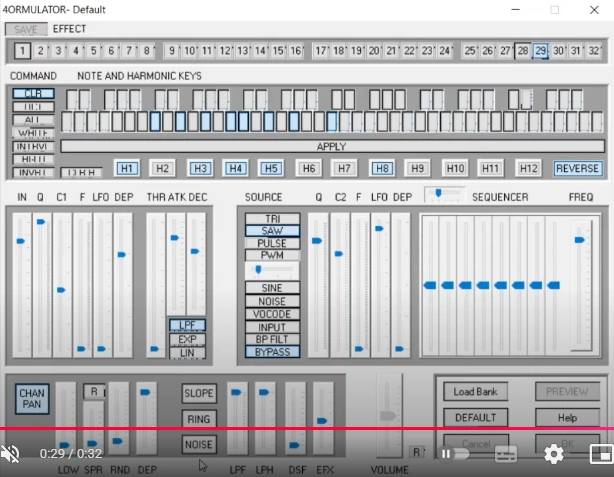Click the bottom NOISE button

(x=199, y=445)
